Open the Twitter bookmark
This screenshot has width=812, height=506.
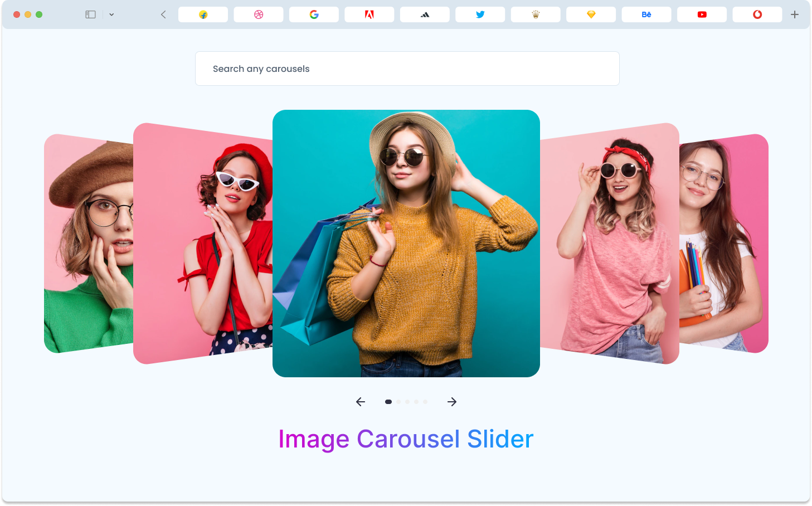[x=480, y=14]
